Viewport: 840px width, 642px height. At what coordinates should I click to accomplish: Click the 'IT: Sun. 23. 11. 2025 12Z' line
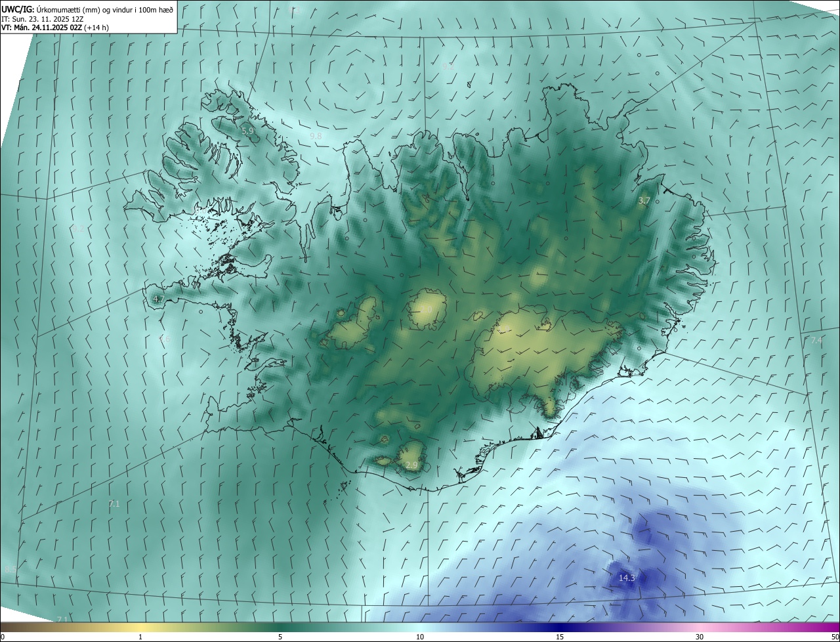[42, 18]
